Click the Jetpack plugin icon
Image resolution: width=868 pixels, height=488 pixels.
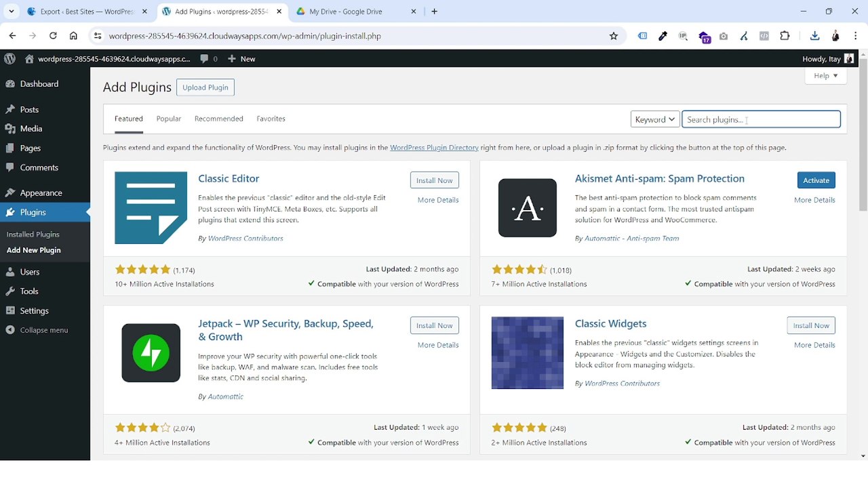point(151,352)
